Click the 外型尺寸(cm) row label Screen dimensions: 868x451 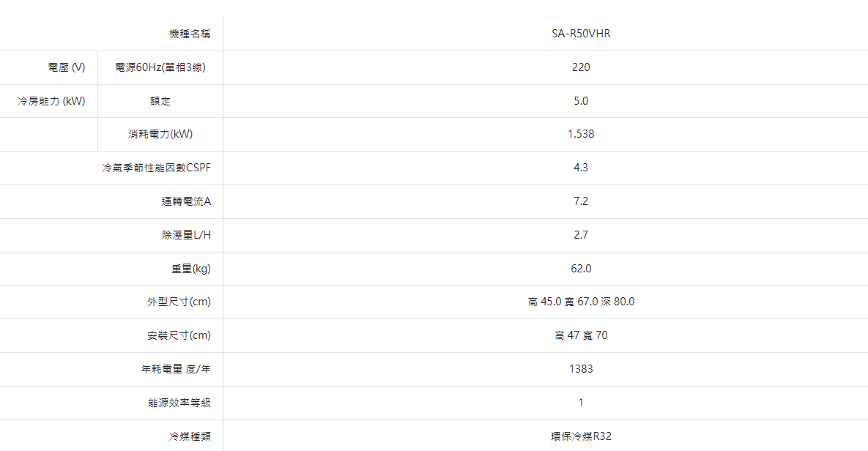coord(179,302)
